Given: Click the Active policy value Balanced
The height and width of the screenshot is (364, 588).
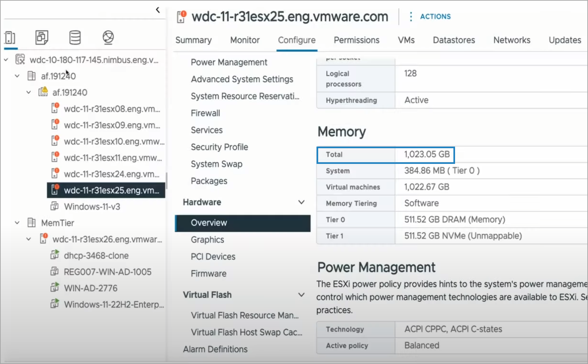Looking at the screenshot, I should pos(422,346).
